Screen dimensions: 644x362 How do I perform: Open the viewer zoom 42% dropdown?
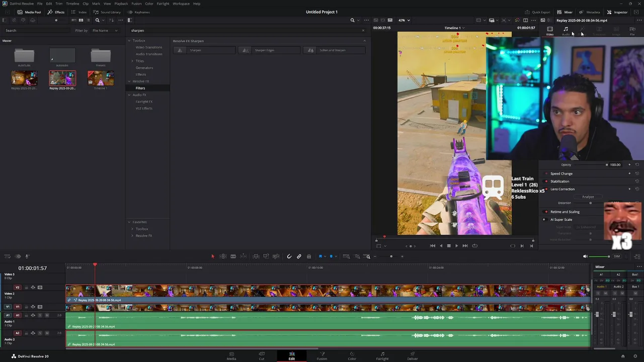[404, 20]
